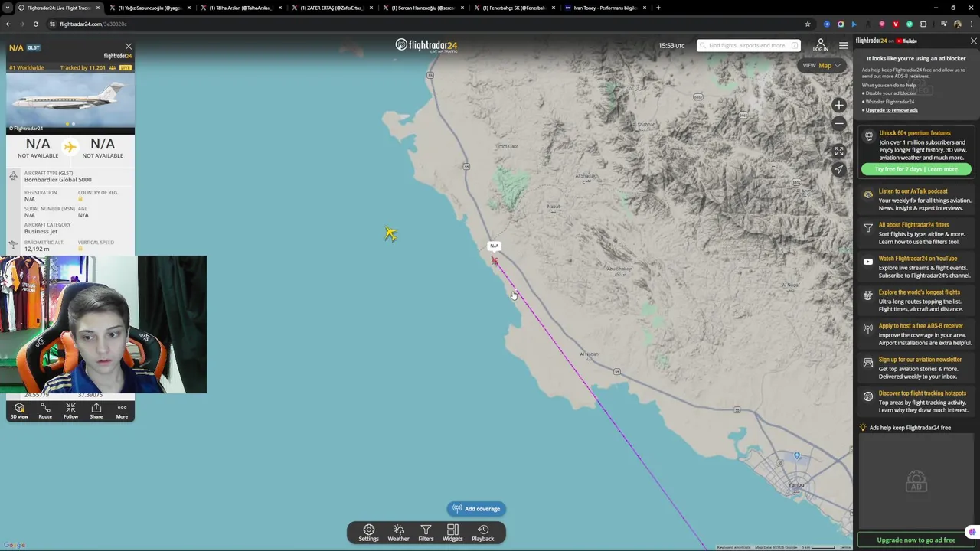The height and width of the screenshot is (551, 980).
Task: Center map on my location
Action: [x=839, y=169]
